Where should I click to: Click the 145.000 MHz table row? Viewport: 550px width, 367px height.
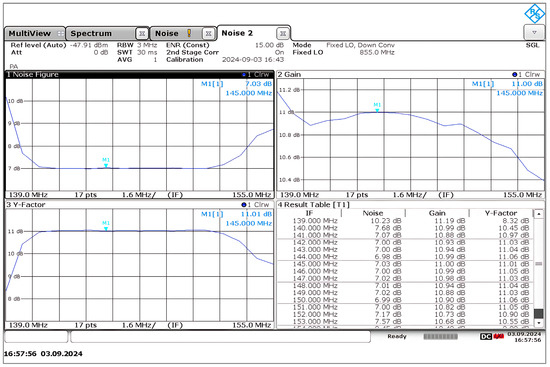[405, 264]
